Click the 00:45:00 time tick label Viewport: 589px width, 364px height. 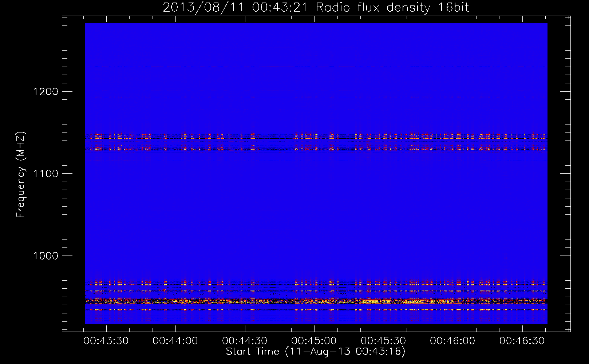pos(314,341)
